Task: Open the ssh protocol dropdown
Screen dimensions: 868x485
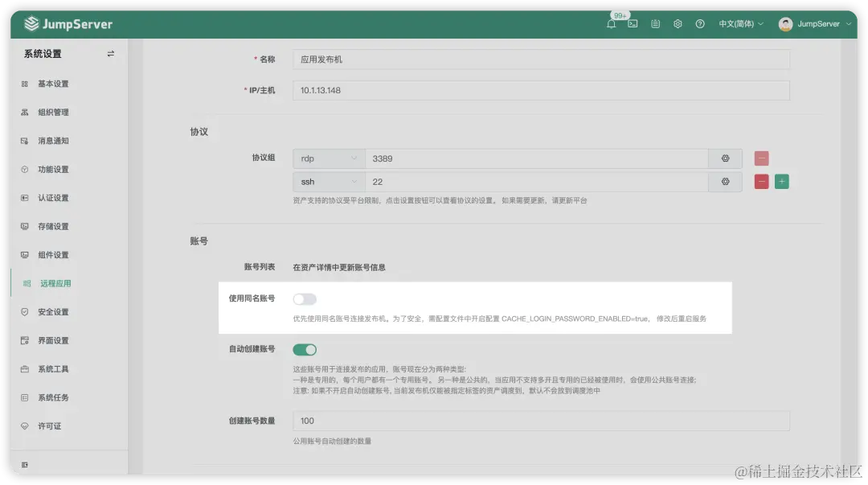Action: (x=329, y=182)
